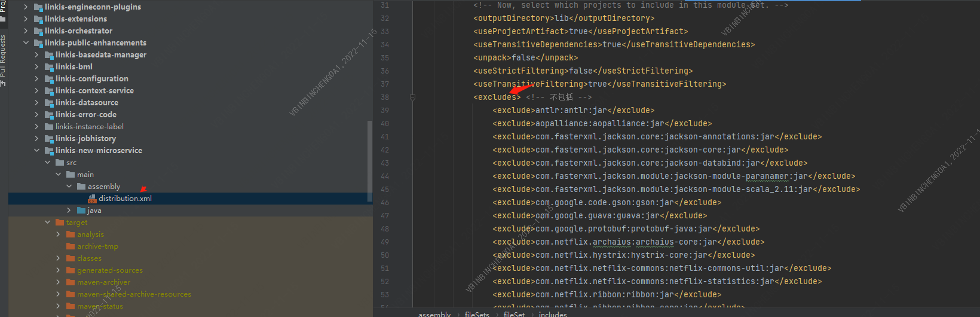This screenshot has height=317, width=980.
Task: Select linkis-jobhistory in the project tree
Action: 85,139
